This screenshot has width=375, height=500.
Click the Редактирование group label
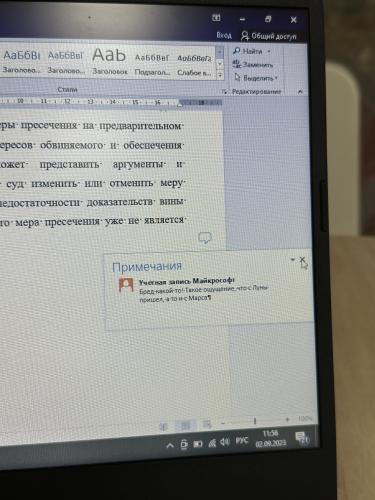click(256, 91)
